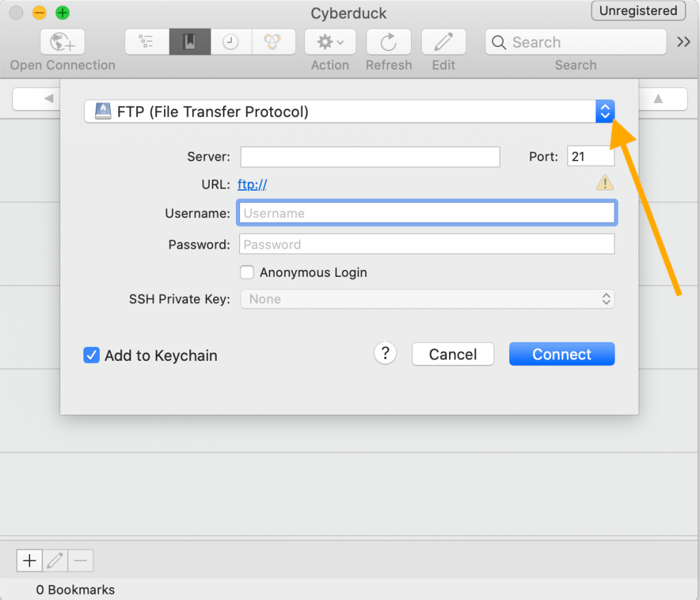Show the History clock icon view
700x600 pixels.
[231, 42]
